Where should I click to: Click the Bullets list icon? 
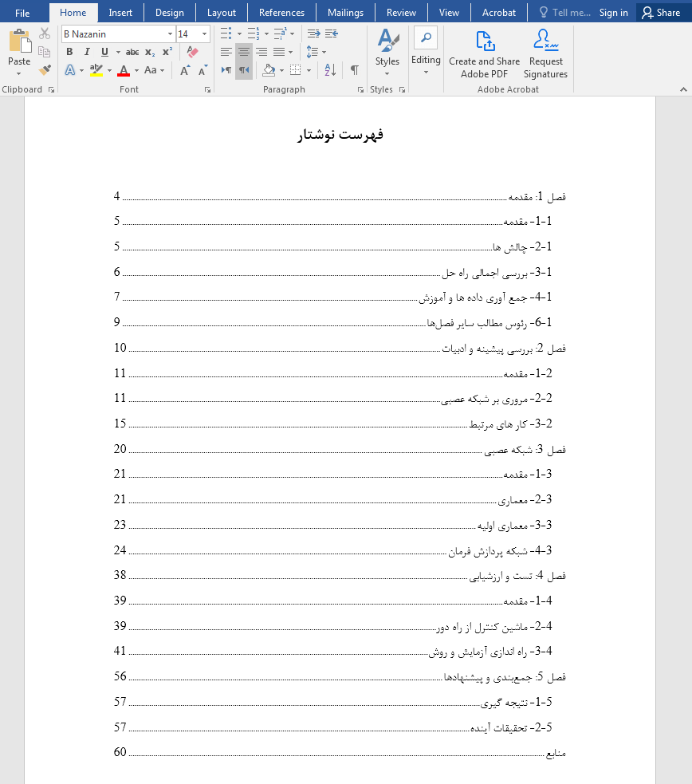point(226,33)
